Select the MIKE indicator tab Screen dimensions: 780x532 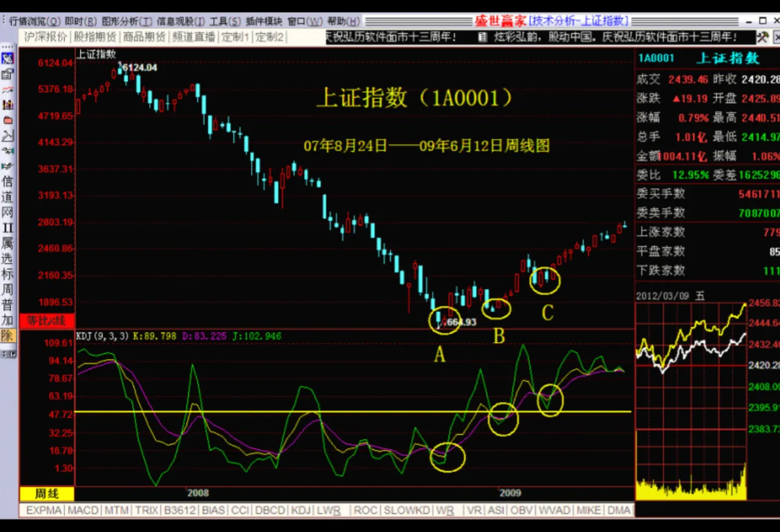[589, 510]
